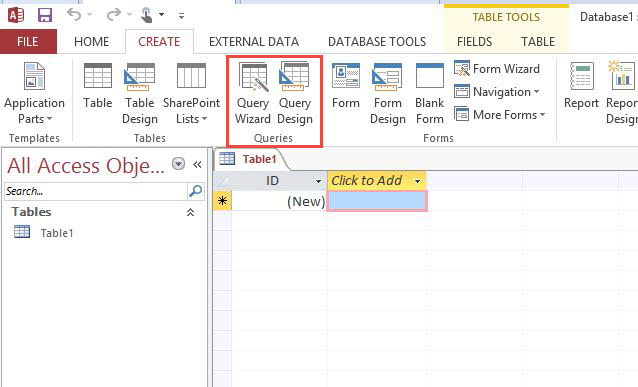Open the FIELDS tab under Table Tools

click(474, 42)
